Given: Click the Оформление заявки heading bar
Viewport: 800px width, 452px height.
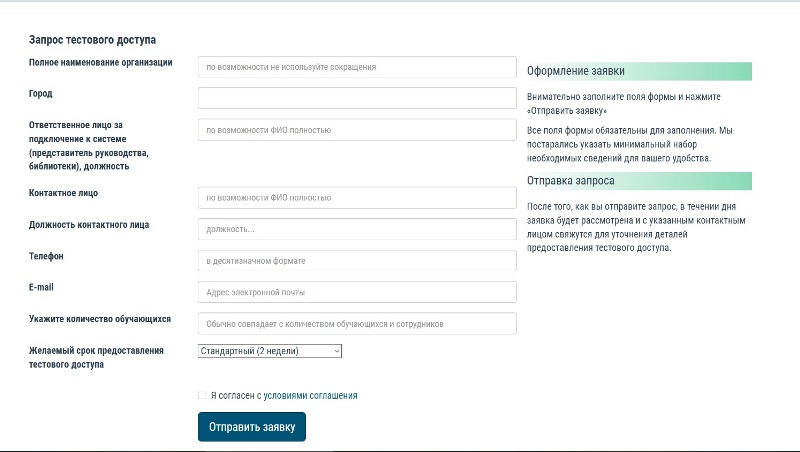Looking at the screenshot, I should 639,71.
